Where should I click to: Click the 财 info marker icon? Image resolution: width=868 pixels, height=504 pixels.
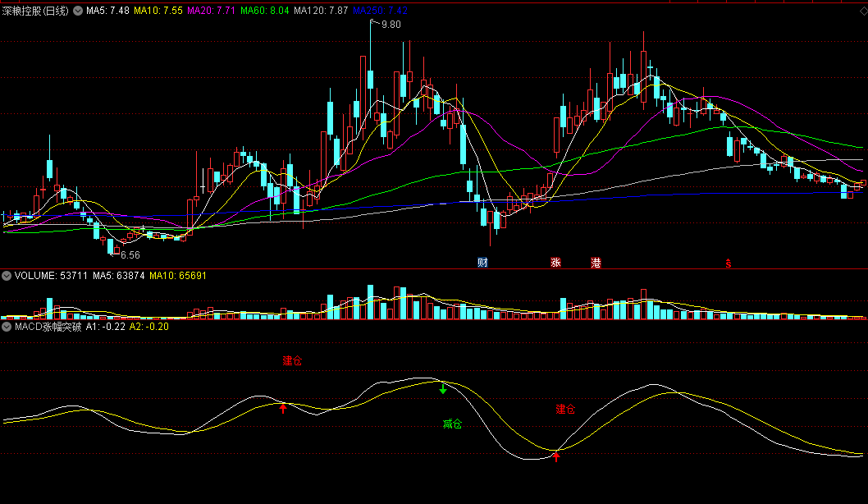(482, 263)
